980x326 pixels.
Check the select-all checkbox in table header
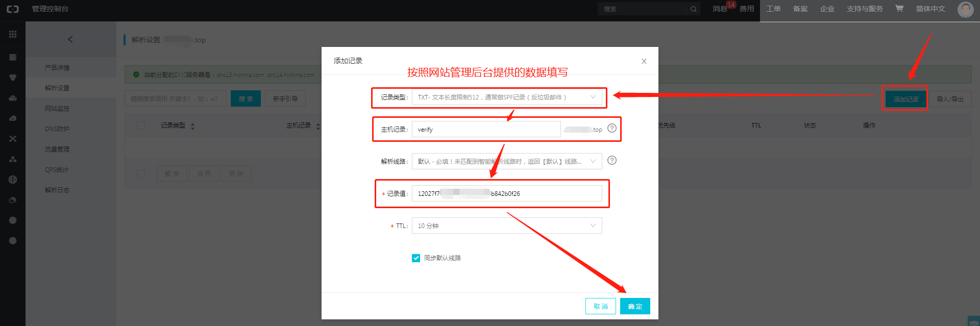[141, 126]
